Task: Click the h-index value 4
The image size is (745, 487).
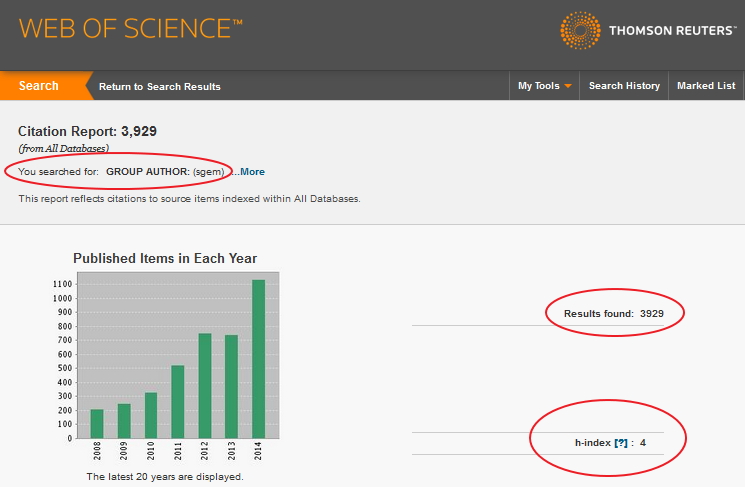Action: tap(642, 443)
